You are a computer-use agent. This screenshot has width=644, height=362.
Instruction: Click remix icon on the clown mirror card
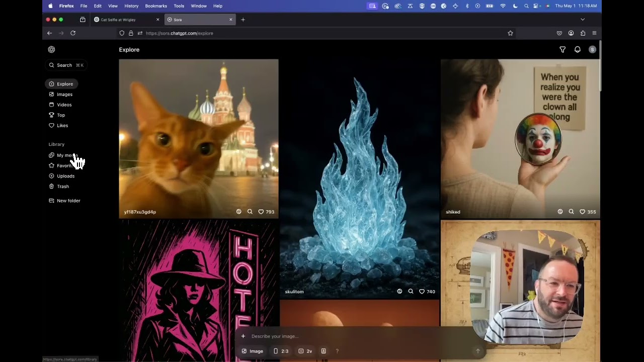pos(560,212)
